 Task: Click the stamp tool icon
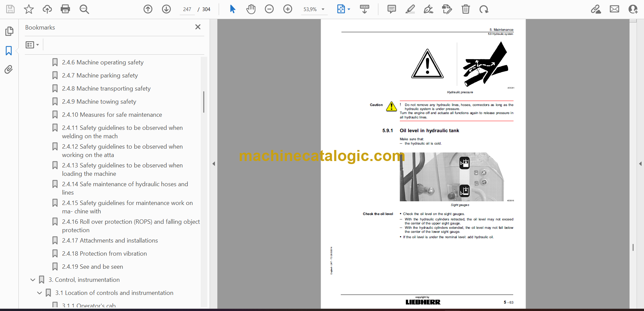447,9
